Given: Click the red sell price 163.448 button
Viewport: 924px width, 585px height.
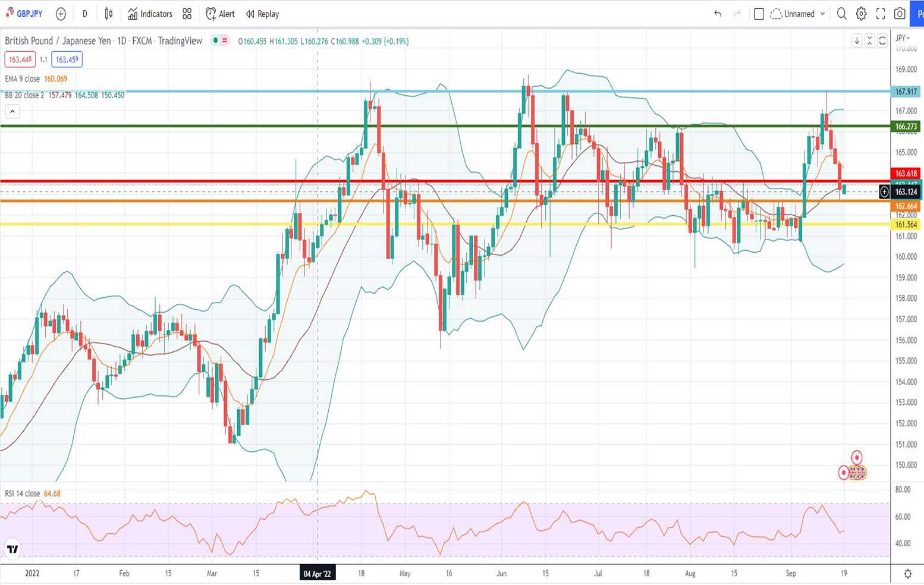Looking at the screenshot, I should (20, 59).
